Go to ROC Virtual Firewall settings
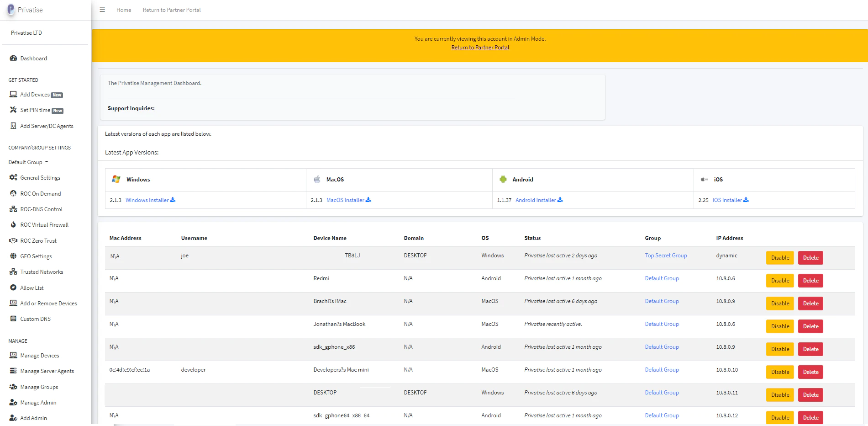Screen dimensions: 868x426 pos(44,225)
